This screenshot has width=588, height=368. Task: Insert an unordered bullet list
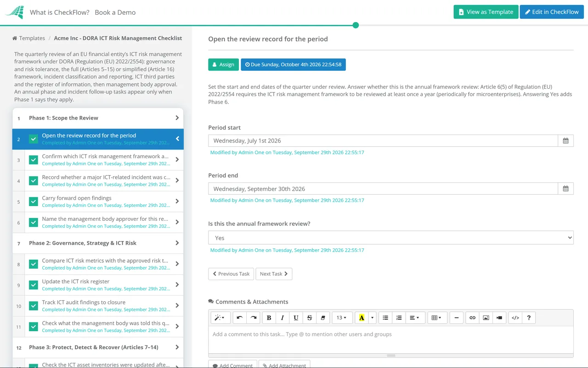point(385,317)
